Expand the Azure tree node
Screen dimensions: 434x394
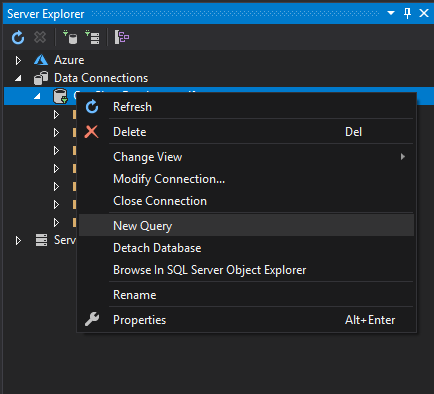(x=18, y=60)
